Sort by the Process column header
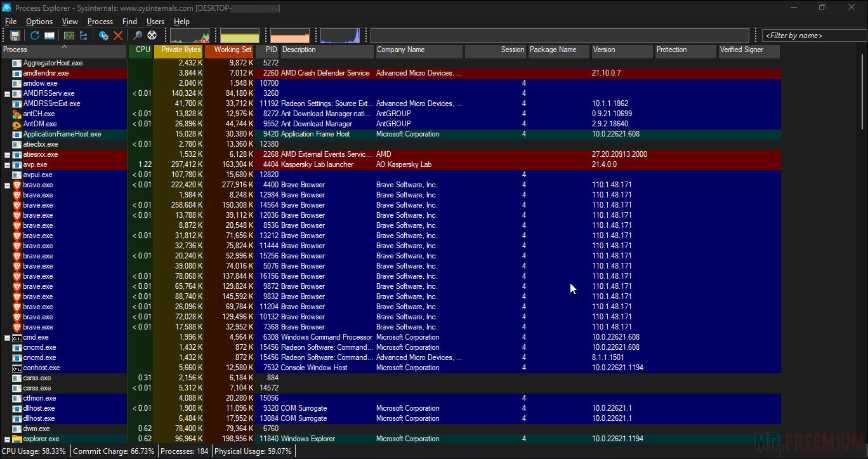 pyautogui.click(x=63, y=51)
